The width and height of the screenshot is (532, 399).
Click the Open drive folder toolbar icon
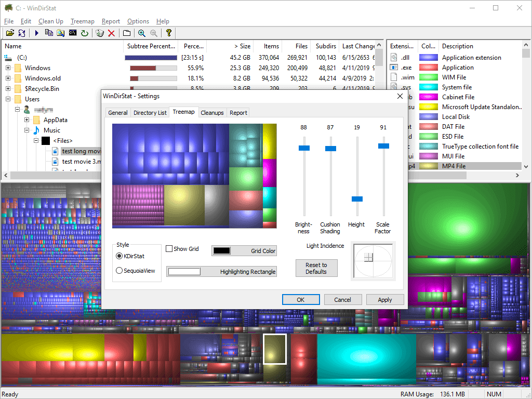pos(10,33)
